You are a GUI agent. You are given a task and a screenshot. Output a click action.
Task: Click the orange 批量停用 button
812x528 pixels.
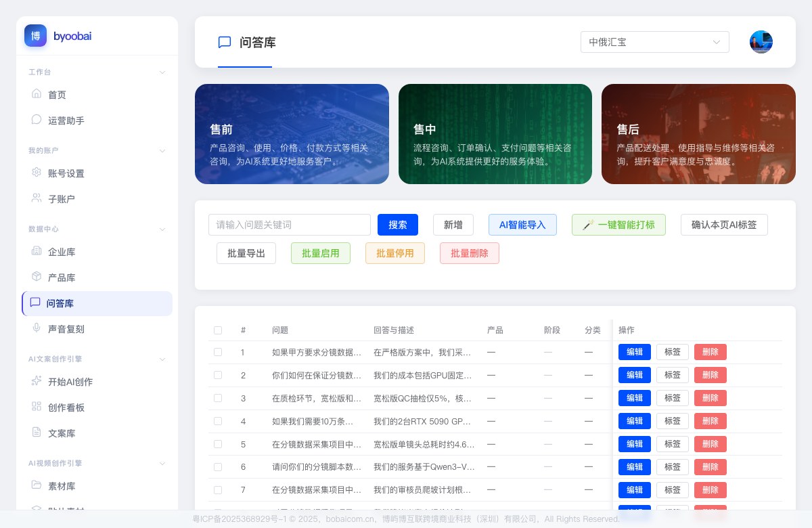click(395, 253)
